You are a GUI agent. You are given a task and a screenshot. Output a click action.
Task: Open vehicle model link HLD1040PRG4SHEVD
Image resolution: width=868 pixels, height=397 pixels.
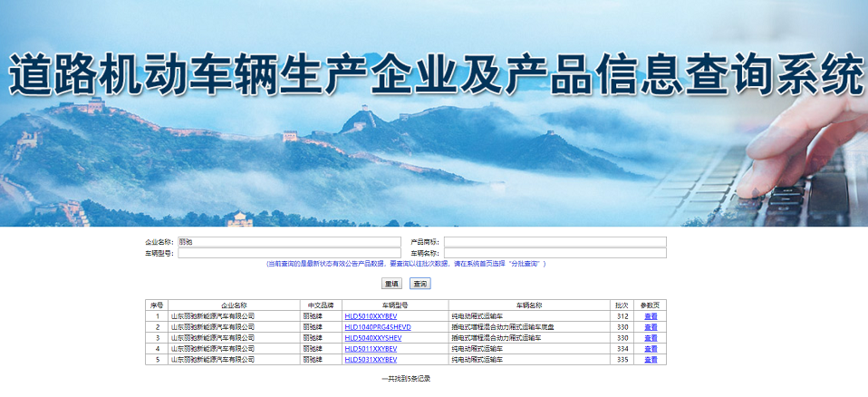(378, 327)
